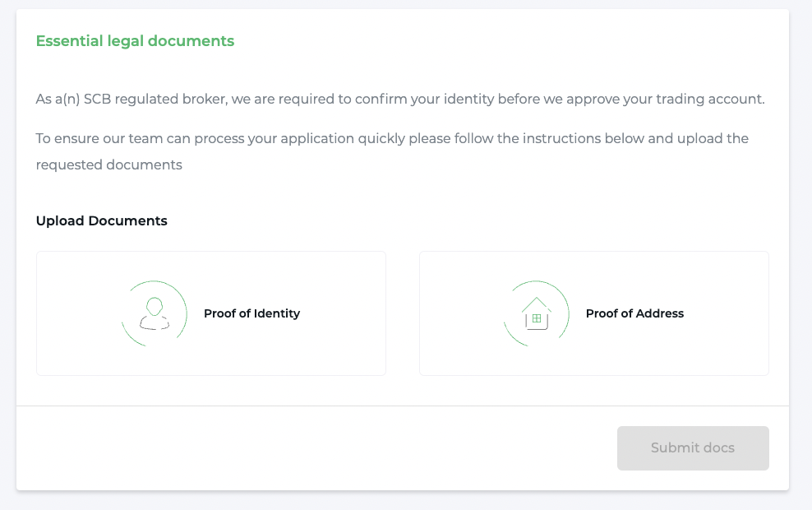
Task: Click the 'requested documents' text line
Action: (108, 165)
